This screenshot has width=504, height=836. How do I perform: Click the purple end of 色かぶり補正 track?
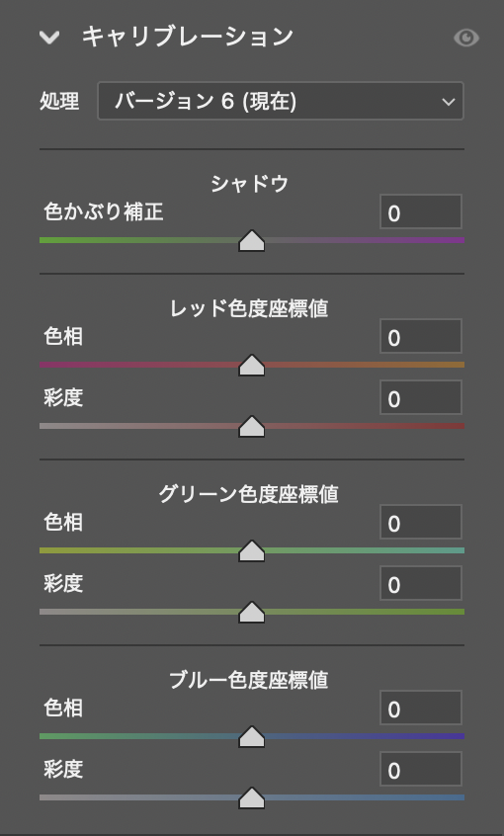click(x=456, y=240)
